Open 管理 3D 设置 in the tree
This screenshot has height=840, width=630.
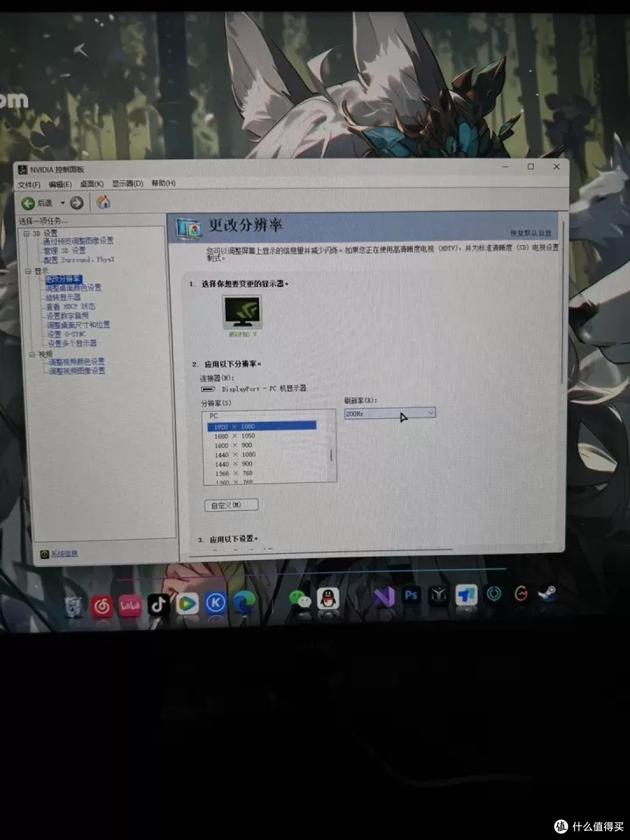(x=65, y=250)
